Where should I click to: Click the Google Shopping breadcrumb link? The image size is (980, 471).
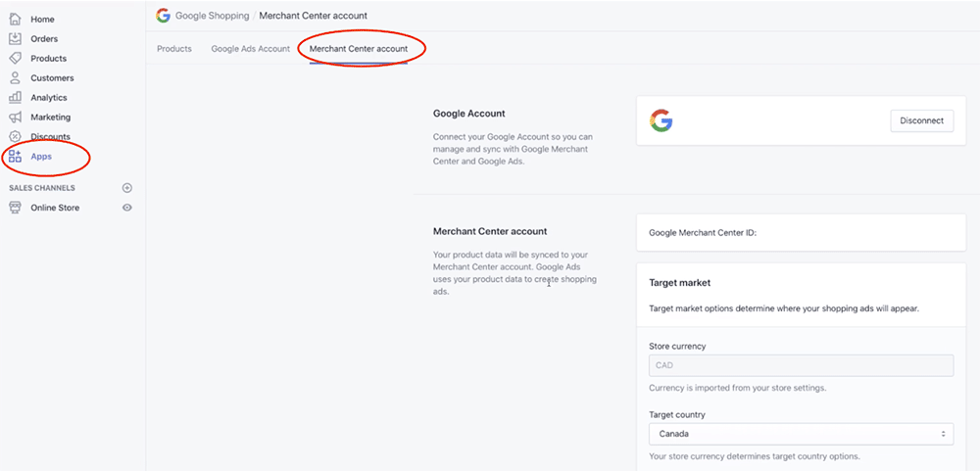tap(212, 16)
